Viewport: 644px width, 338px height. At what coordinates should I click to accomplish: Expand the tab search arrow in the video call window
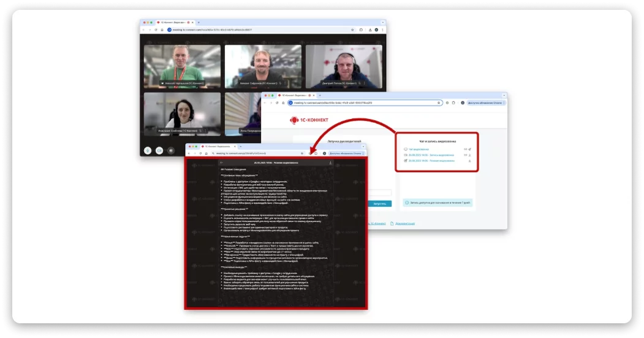[383, 23]
